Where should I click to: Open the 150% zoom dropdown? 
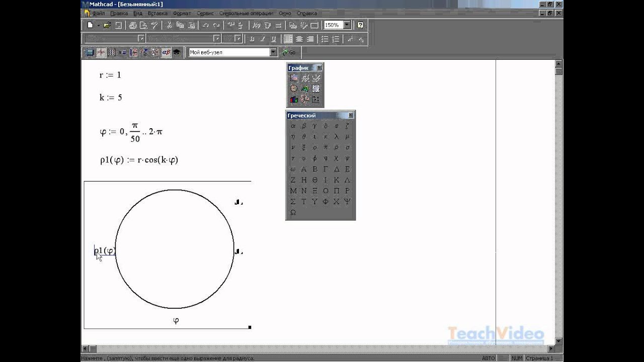[x=347, y=25]
